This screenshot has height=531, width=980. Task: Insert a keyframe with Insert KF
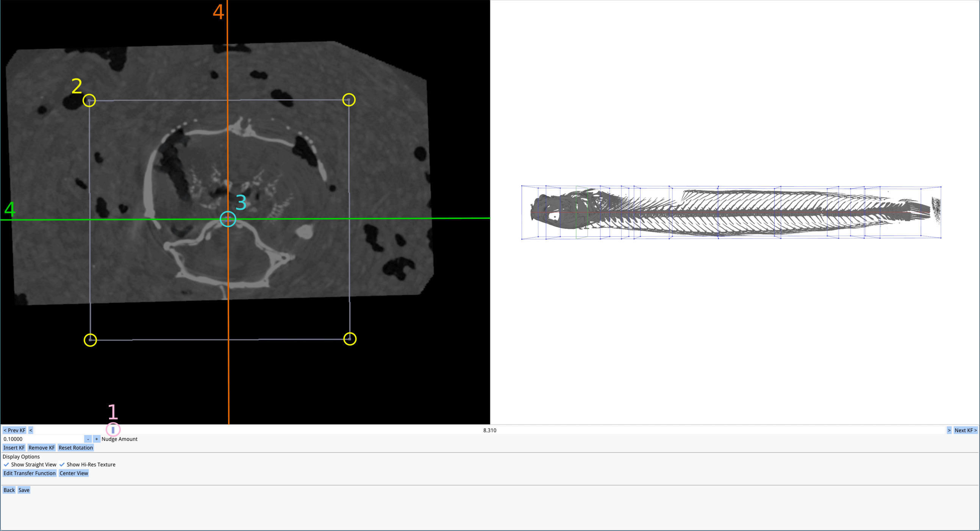pyautogui.click(x=14, y=448)
